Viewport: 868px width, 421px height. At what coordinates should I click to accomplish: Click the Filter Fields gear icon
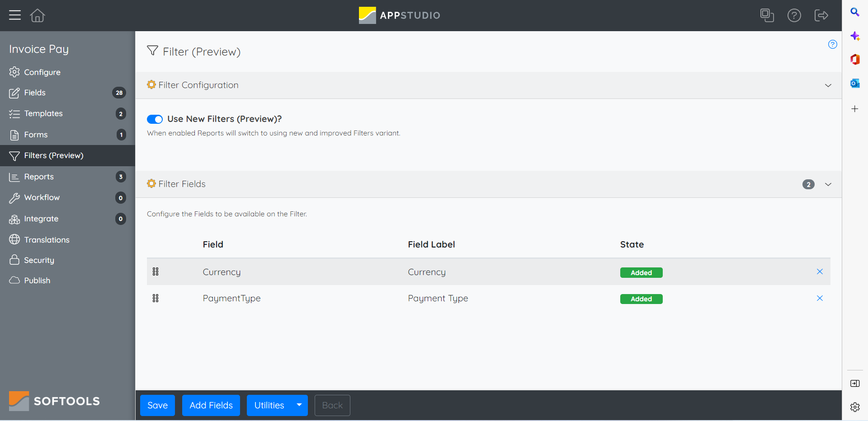click(x=151, y=183)
